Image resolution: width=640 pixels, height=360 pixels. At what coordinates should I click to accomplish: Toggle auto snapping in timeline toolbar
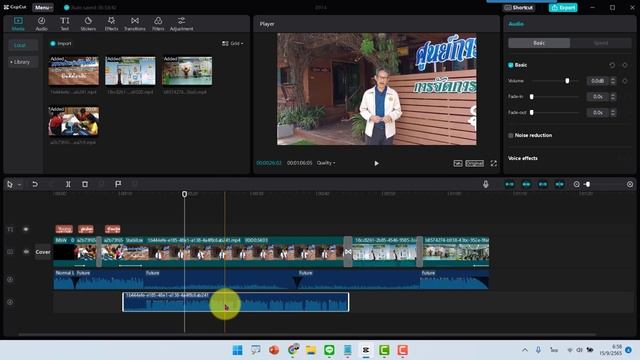[526, 184]
